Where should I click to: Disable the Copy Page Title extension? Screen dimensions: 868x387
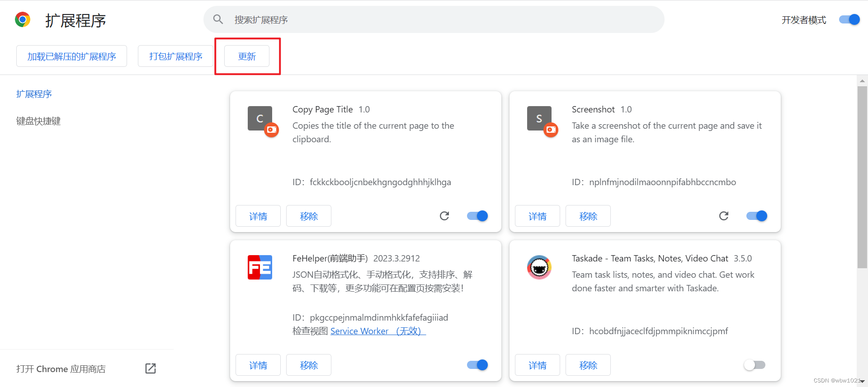(477, 216)
